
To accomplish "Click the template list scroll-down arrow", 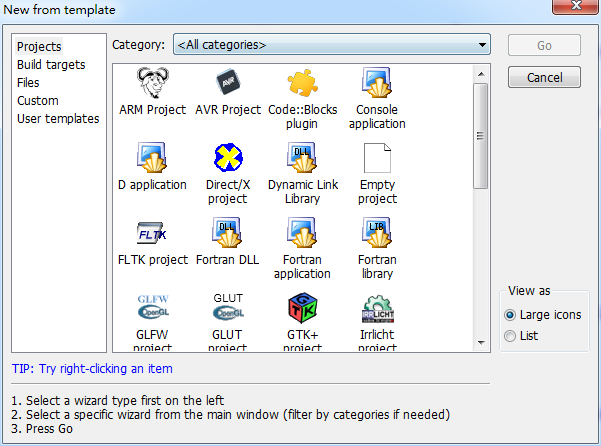I will (481, 343).
